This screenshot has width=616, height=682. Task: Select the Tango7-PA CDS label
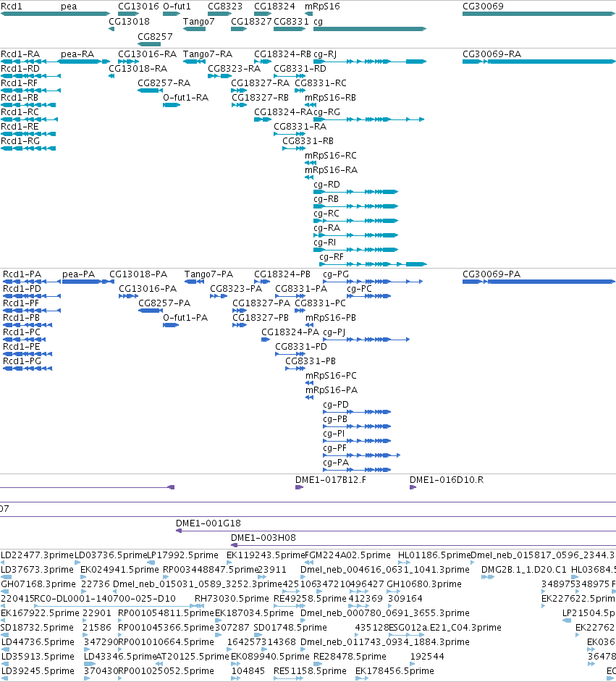208,274
